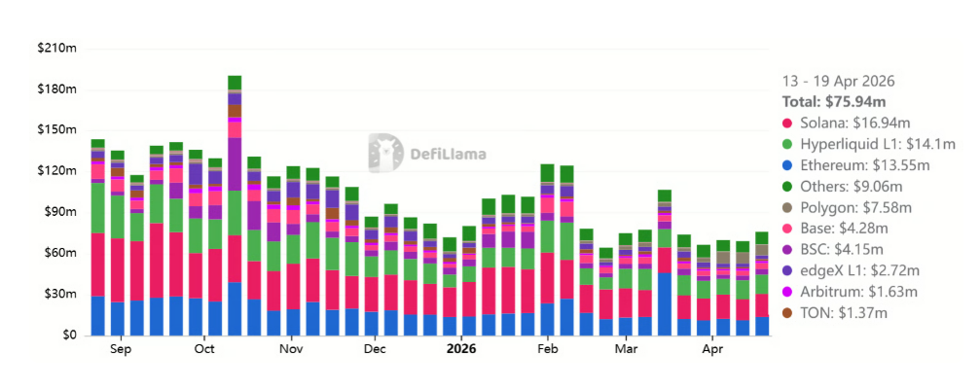Screen dimensions: 980x389
Task: Click the Dec x-axis label
Action: 376,349
